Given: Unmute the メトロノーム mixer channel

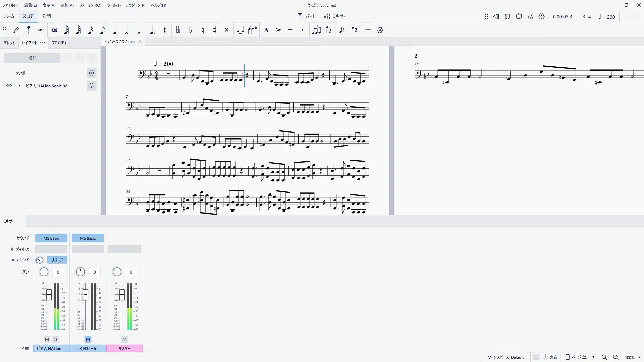Looking at the screenshot, I should 88,339.
